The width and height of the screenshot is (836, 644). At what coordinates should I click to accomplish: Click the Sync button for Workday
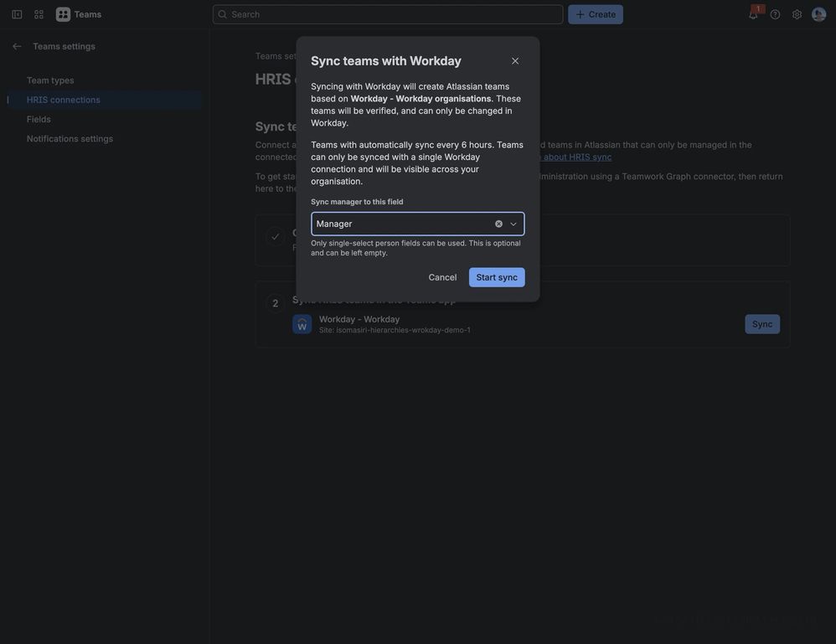point(762,324)
